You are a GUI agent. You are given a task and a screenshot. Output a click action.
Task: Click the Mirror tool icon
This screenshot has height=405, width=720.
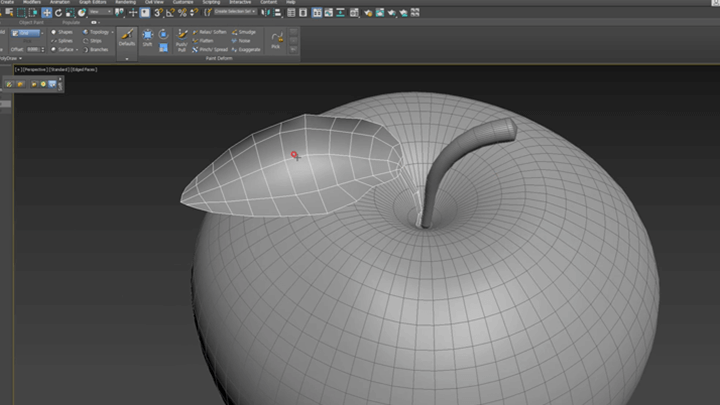tap(266, 13)
